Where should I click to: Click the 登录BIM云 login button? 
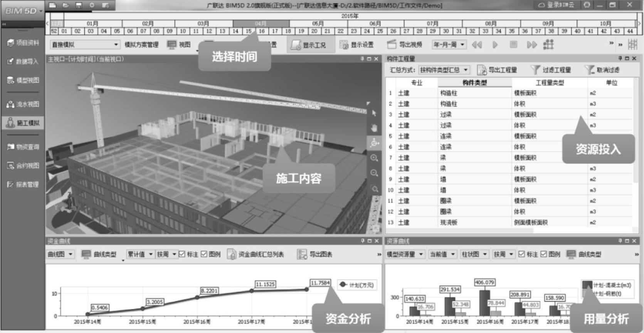(556, 5)
